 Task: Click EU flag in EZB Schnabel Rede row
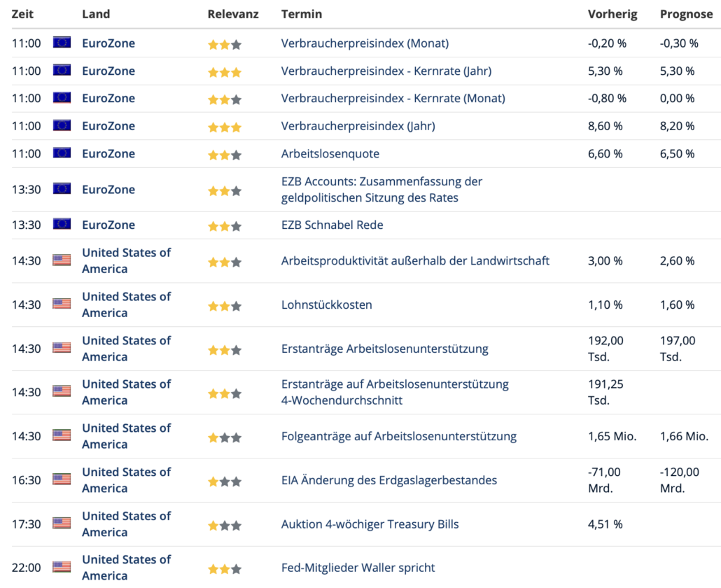pos(62,225)
